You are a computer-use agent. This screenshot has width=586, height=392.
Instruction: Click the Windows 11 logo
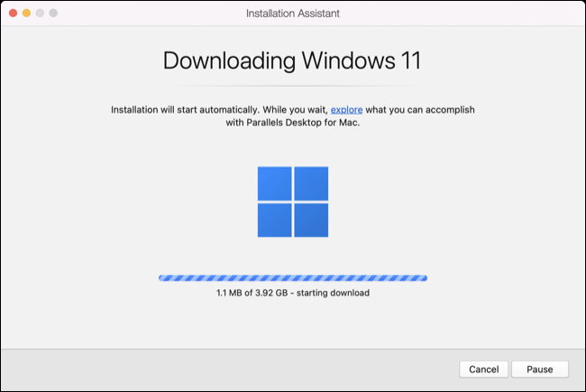point(293,202)
